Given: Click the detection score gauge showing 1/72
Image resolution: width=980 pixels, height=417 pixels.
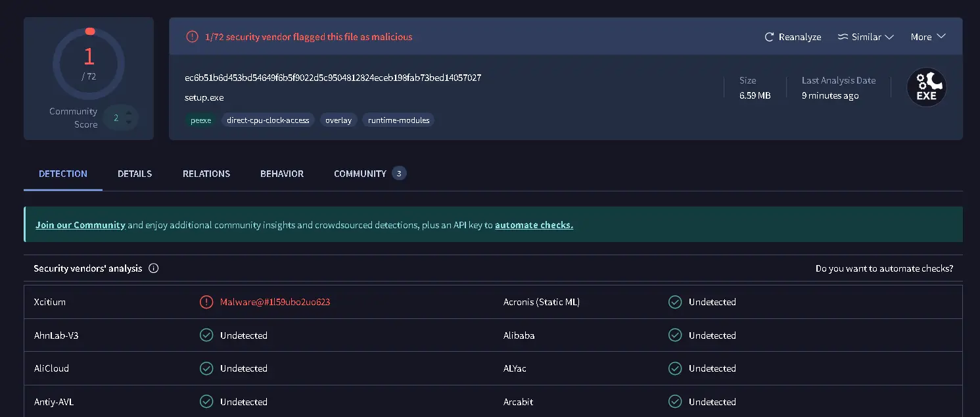Looking at the screenshot, I should (x=89, y=62).
